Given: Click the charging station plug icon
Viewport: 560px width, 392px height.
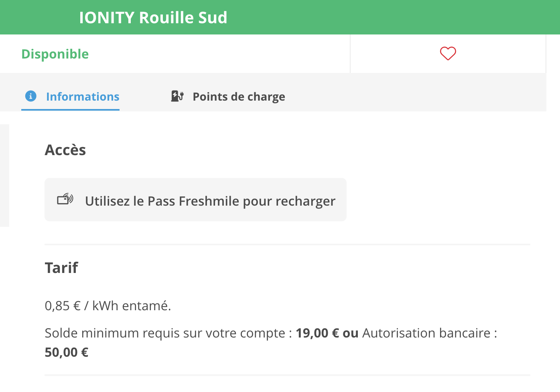Looking at the screenshot, I should click(x=177, y=96).
